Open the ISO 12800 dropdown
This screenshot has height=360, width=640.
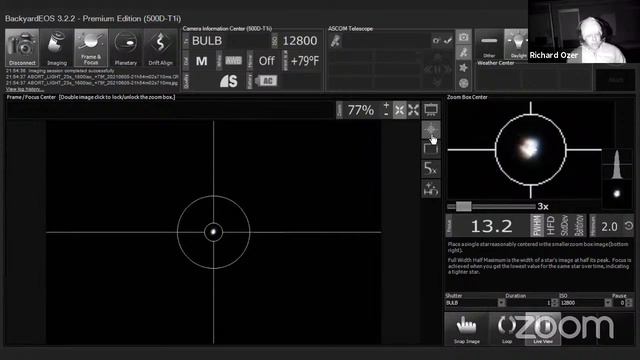point(608,303)
